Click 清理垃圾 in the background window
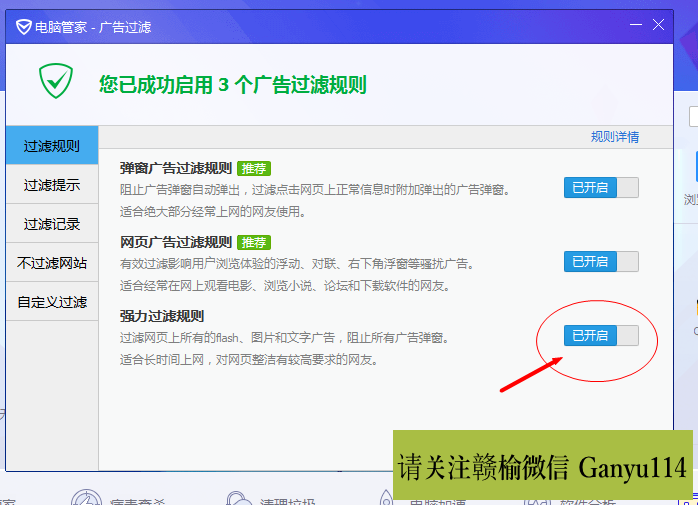Viewport: 698px width, 505px height. 287,501
